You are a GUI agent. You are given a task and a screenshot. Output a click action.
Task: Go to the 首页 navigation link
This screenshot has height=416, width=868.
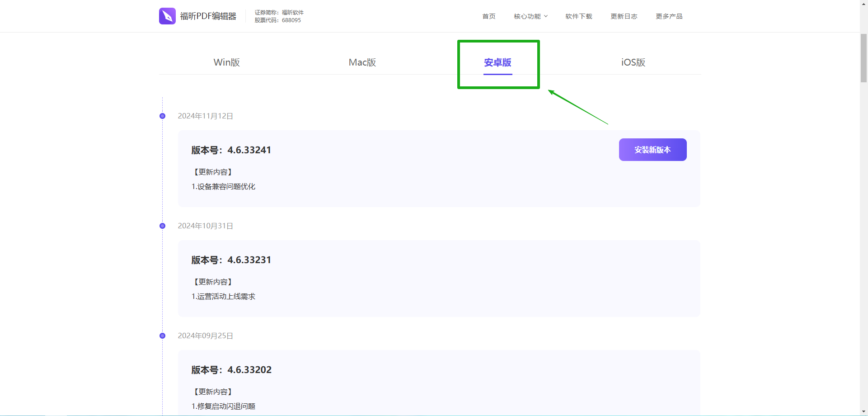pos(488,16)
